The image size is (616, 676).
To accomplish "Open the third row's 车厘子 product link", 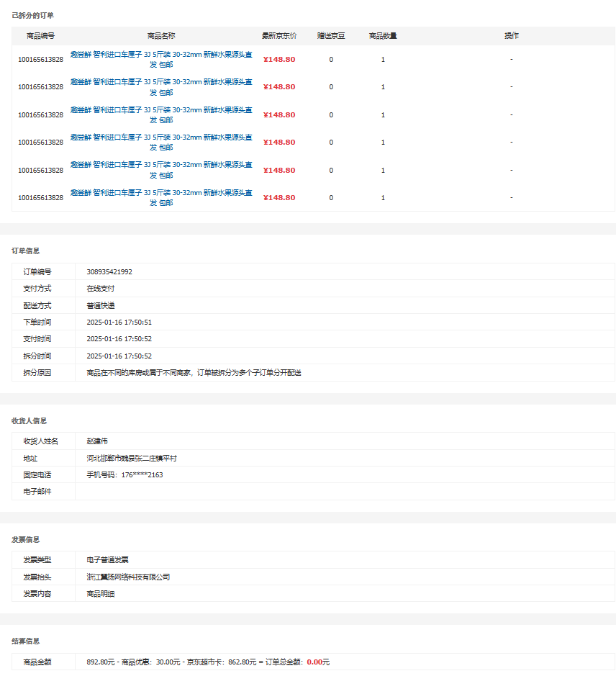I will point(161,109).
